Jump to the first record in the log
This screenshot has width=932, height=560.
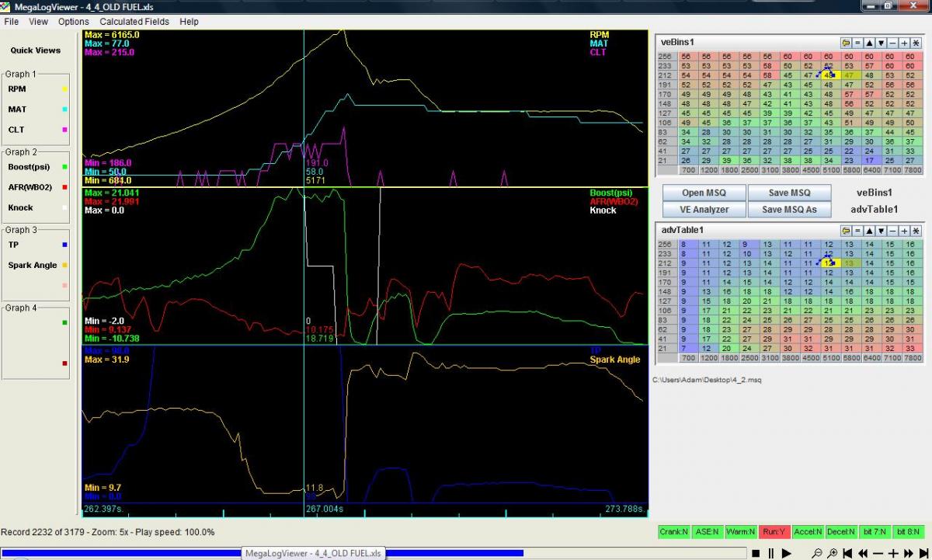(847, 553)
